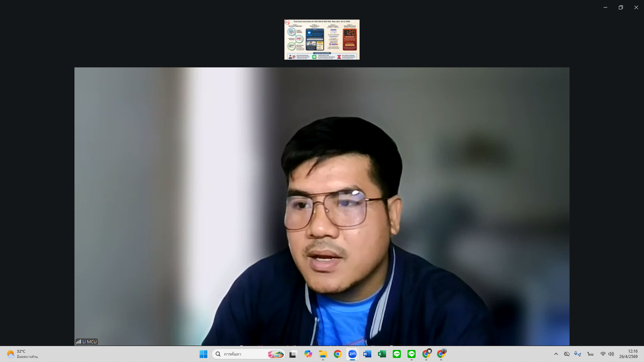Open Task View icon
This screenshot has width=644, height=362.
click(x=293, y=354)
